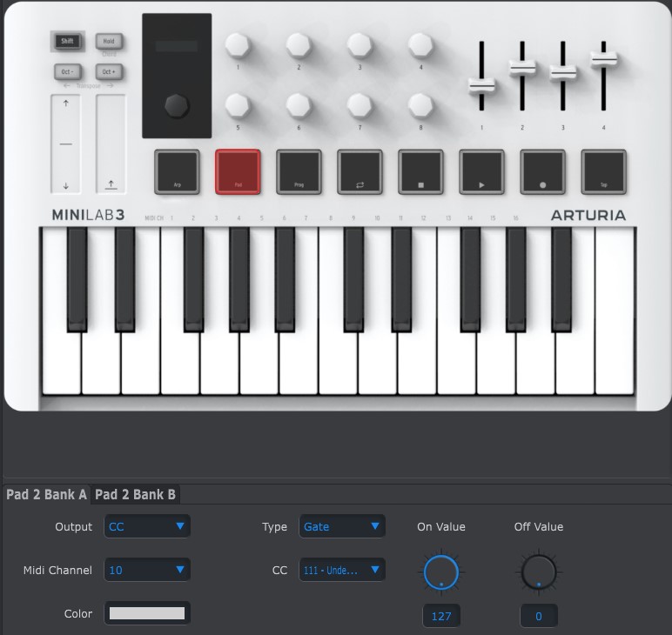Select the Loop pad
The height and width of the screenshot is (635, 672).
point(360,171)
